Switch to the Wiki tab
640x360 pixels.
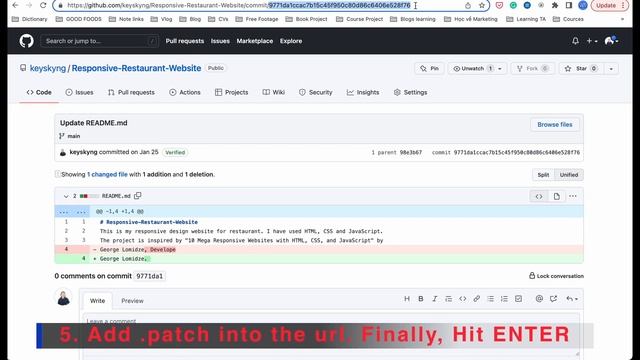(x=274, y=92)
